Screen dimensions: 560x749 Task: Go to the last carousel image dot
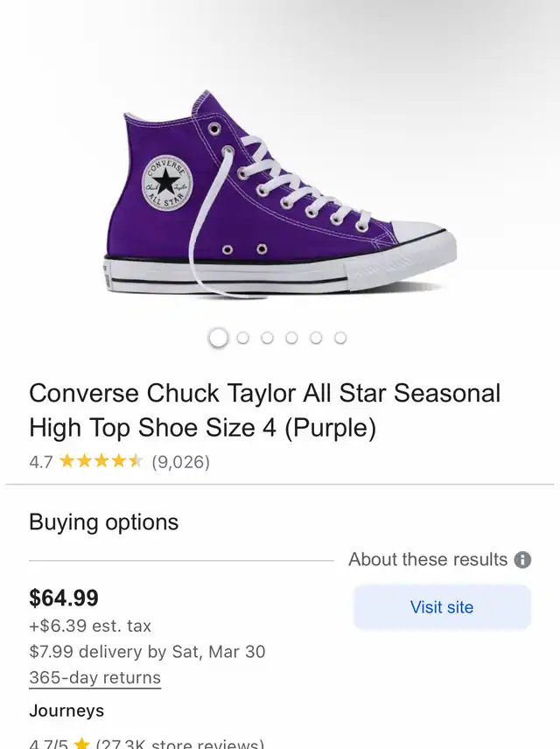(x=340, y=338)
